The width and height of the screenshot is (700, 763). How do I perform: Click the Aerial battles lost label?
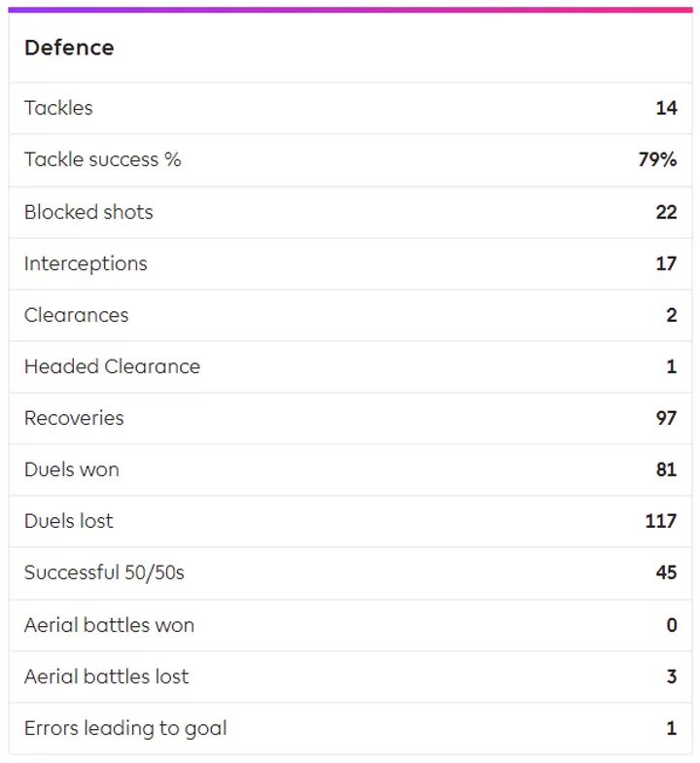[107, 676]
